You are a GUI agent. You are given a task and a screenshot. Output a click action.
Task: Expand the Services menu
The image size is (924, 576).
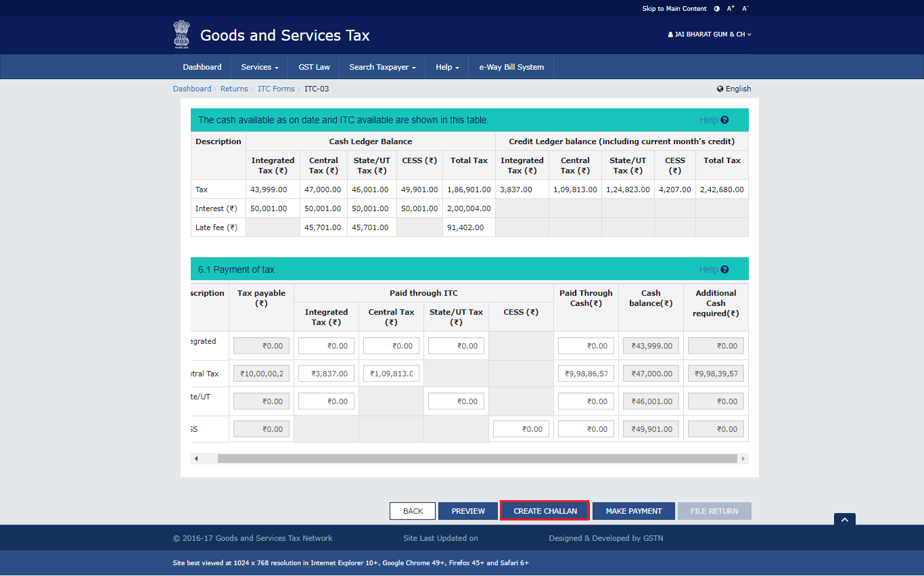click(260, 67)
